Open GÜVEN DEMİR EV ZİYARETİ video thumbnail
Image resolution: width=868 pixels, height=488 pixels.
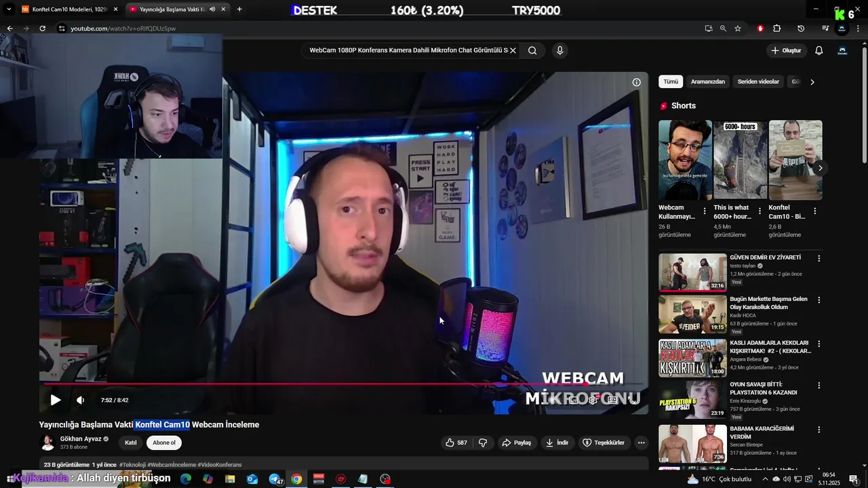(x=692, y=272)
